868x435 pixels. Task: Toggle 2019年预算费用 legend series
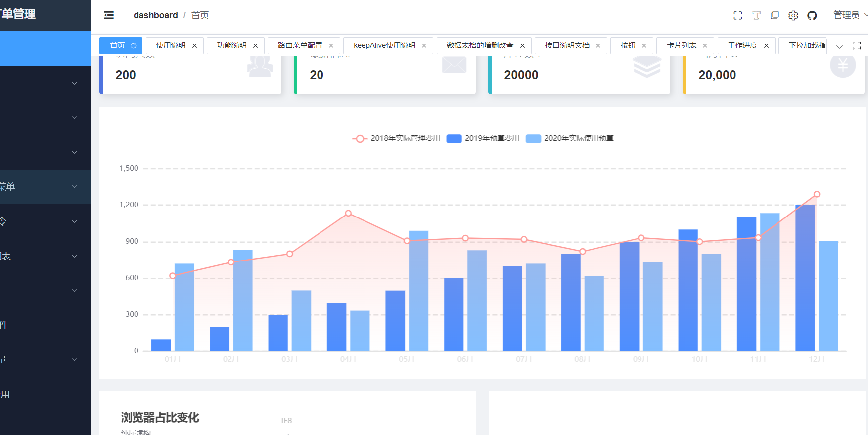click(483, 138)
